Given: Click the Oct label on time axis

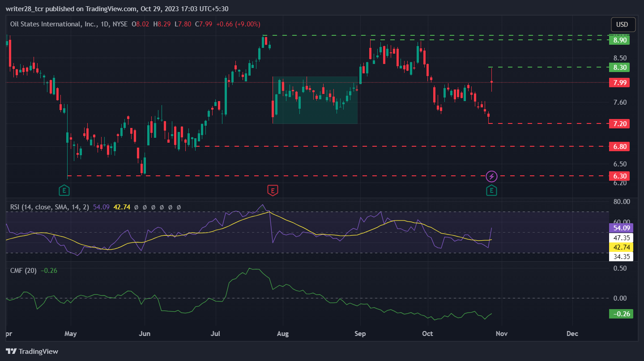Looking at the screenshot, I should (427, 334).
